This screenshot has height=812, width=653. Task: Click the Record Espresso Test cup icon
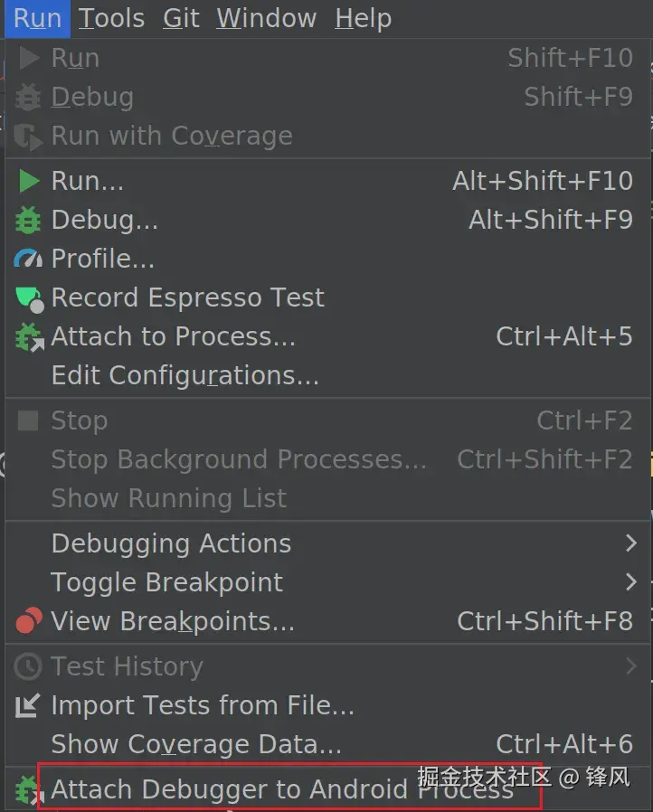click(x=29, y=297)
